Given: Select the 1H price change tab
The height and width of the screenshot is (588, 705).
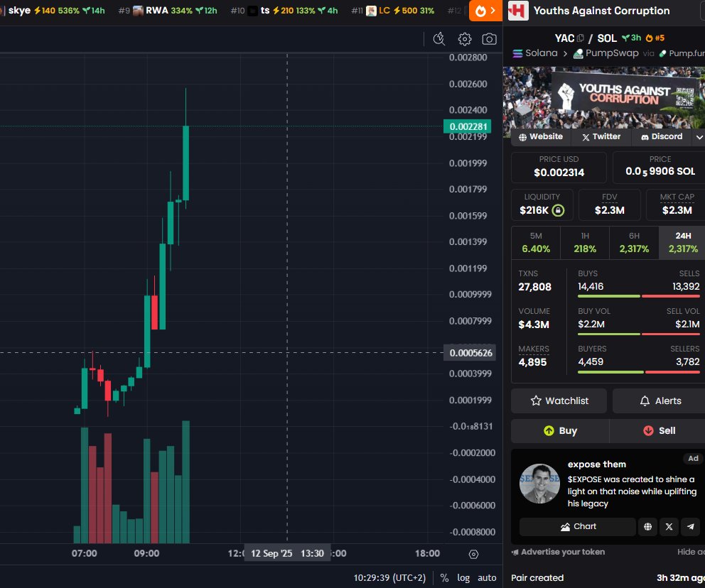Looking at the screenshot, I should [x=585, y=243].
